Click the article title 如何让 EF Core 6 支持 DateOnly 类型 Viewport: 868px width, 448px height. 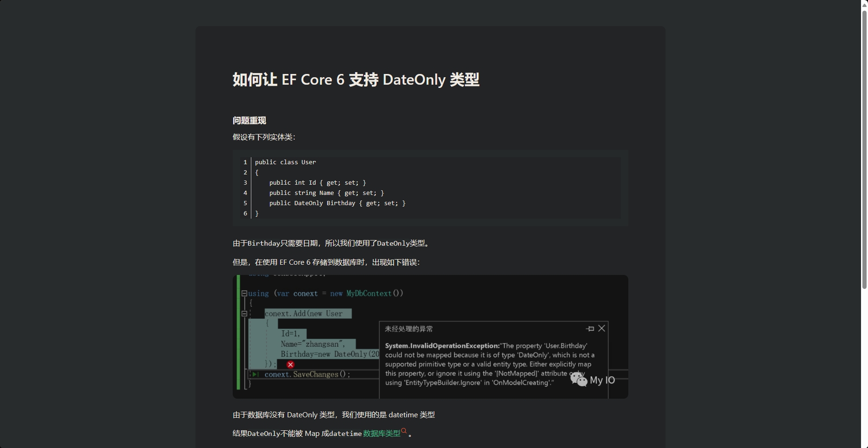tap(356, 80)
